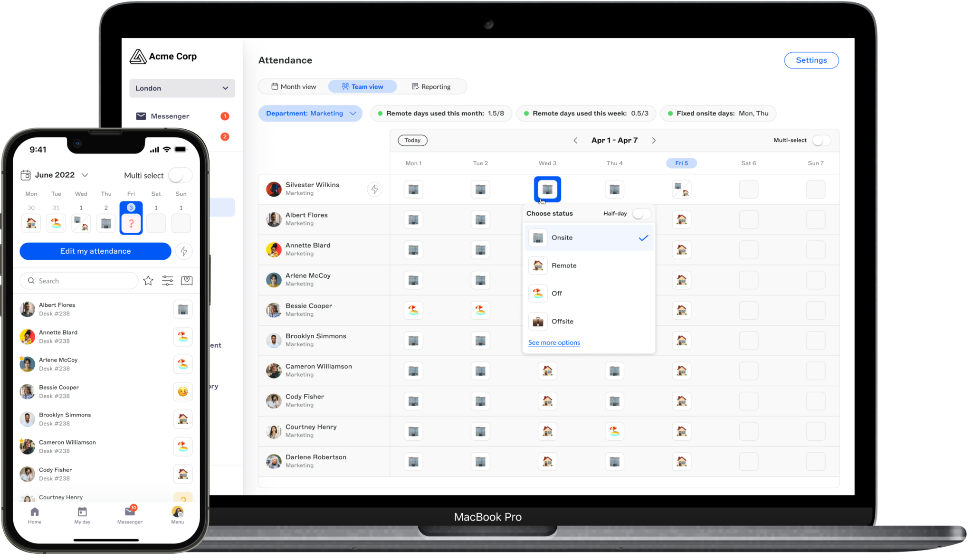
Task: Click the star favorites icon on the phone
Action: click(148, 281)
